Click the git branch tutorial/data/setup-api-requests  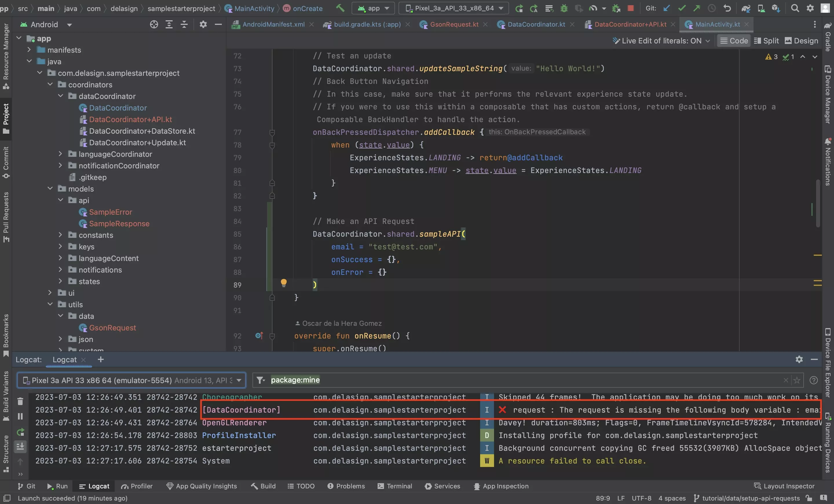tap(747, 498)
